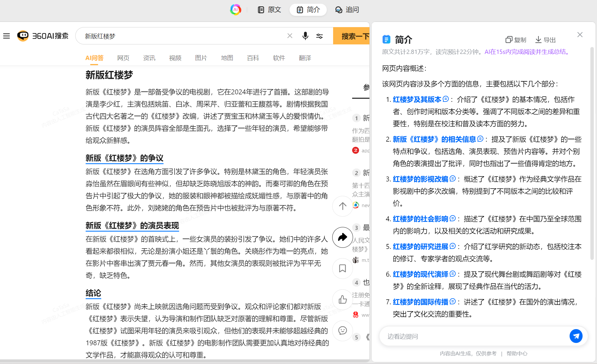Click the 360AI搜索 logo
The height and width of the screenshot is (364, 597).
tap(43, 36)
